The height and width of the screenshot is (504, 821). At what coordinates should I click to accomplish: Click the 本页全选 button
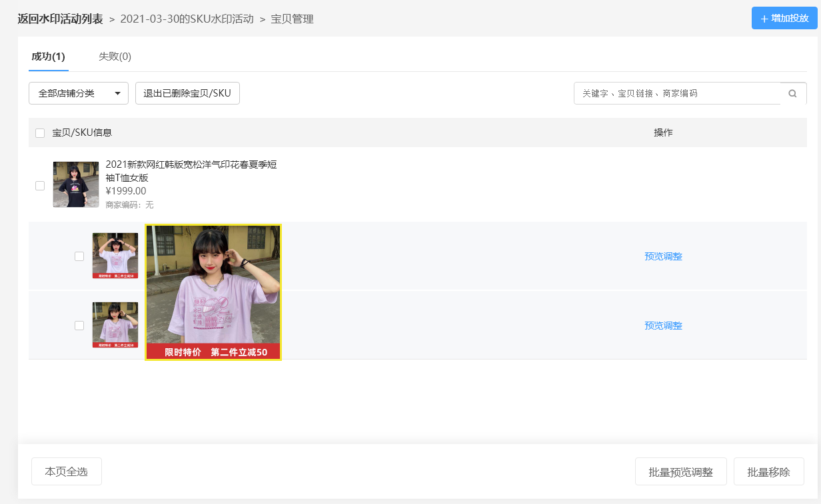pos(67,471)
